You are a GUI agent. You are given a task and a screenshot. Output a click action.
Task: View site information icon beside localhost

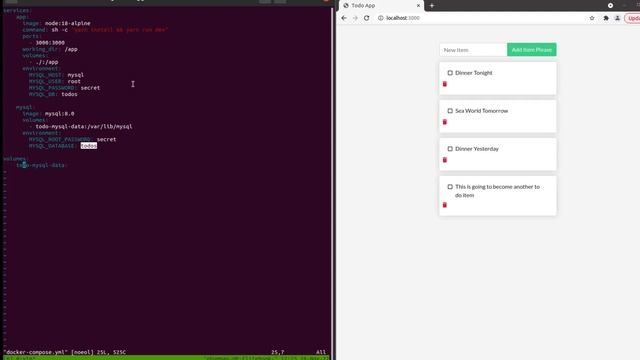380,18
